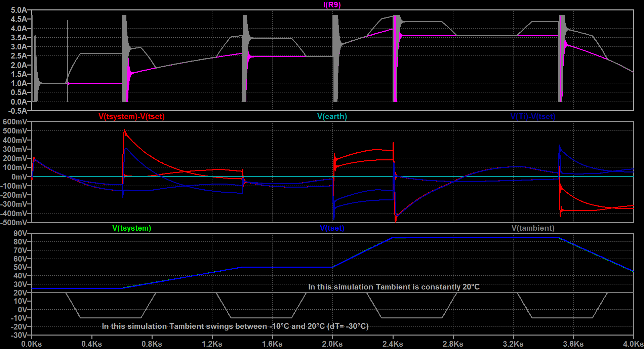Select the blue V(tset) label
Image resolution: width=644 pixels, height=349 pixels.
click(332, 228)
